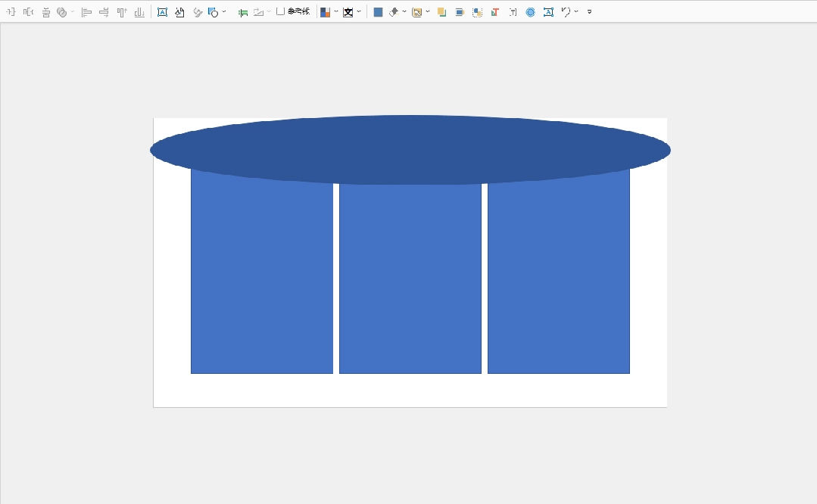Click the bring forward yellow squares icon

(x=441, y=12)
